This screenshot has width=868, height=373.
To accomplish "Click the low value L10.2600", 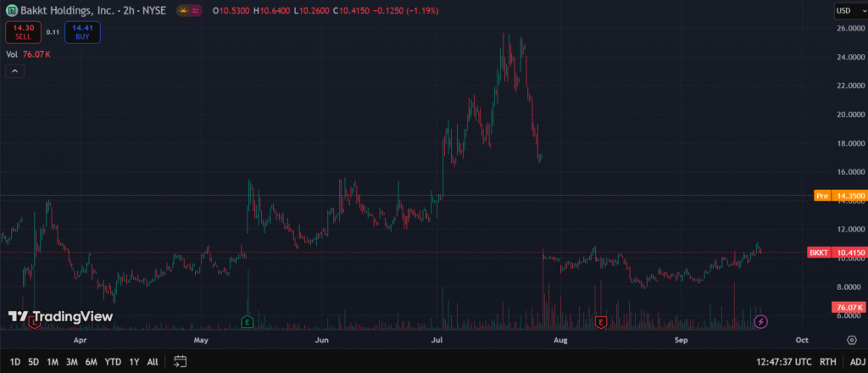I will (x=311, y=10).
